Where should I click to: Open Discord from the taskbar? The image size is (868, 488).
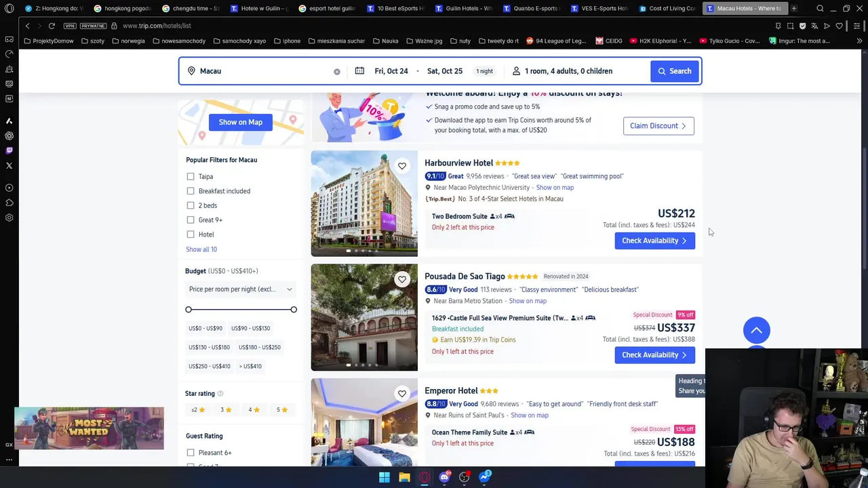(444, 477)
